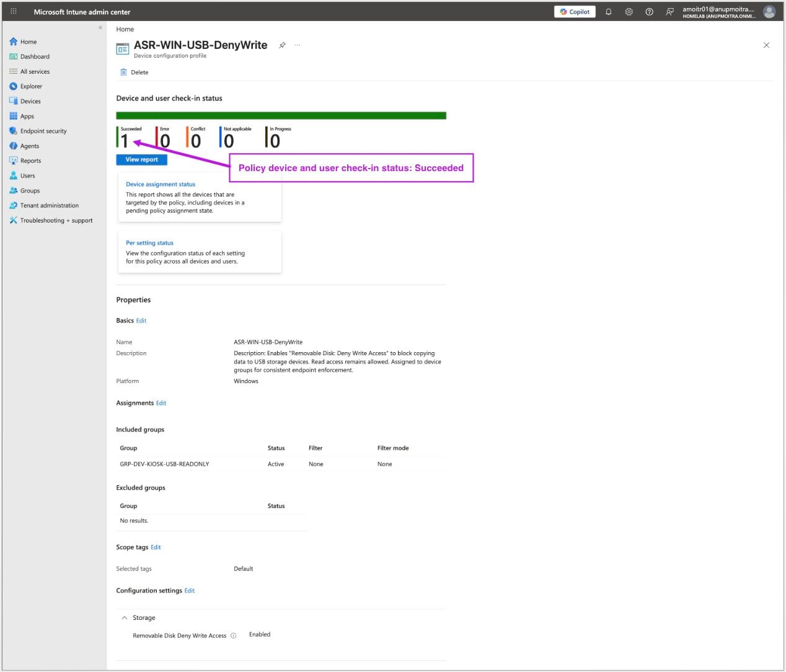This screenshot has height=672, width=786.
Task: Click the Error count value
Action: tap(165, 141)
